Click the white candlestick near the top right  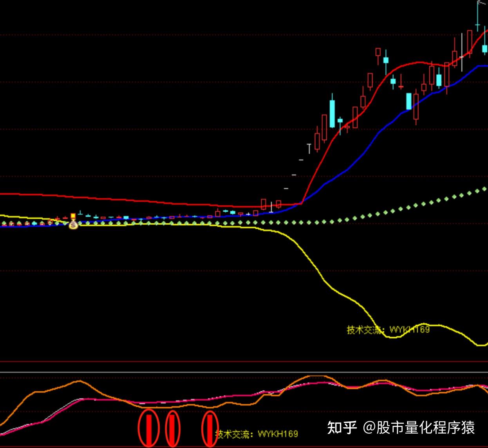(x=462, y=57)
